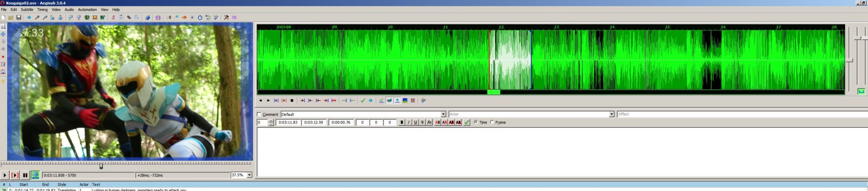This screenshot has height=191, width=868.
Task: Commit audio timing changes (green check)
Action: [362, 101]
